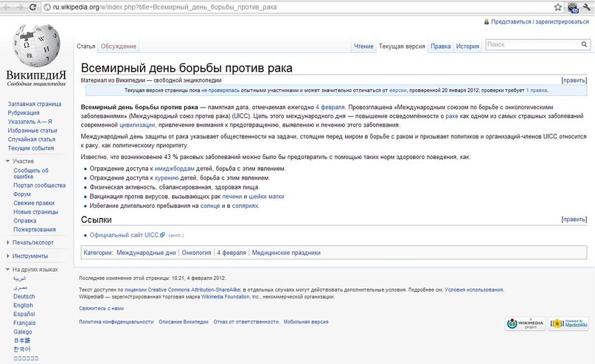Open Отказ от ответственности footer link
The height and width of the screenshot is (364, 595).
(246, 321)
